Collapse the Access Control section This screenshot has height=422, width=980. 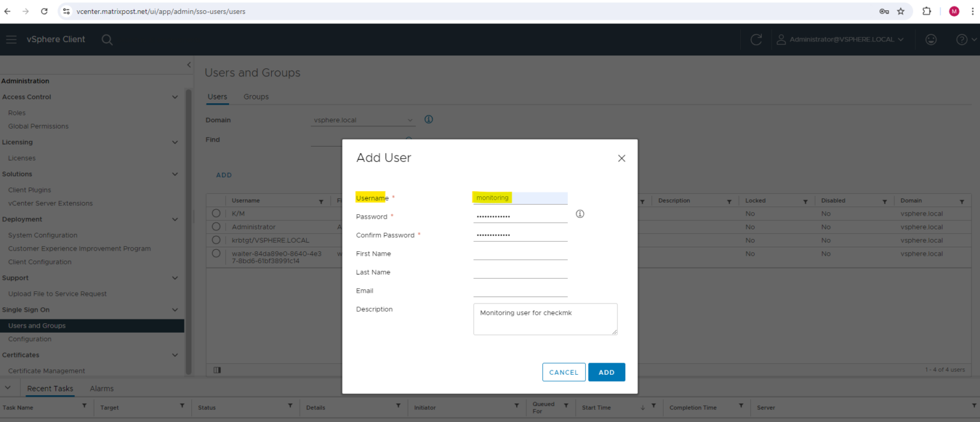point(175,96)
